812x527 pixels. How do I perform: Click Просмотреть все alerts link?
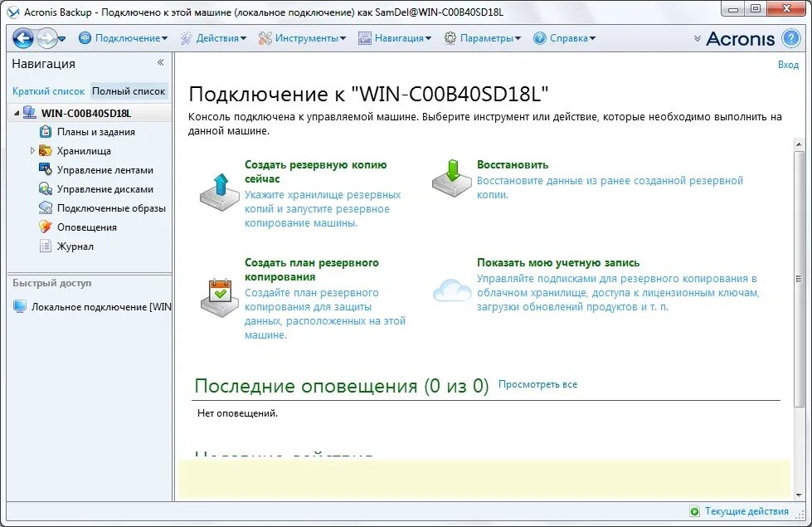tap(537, 384)
